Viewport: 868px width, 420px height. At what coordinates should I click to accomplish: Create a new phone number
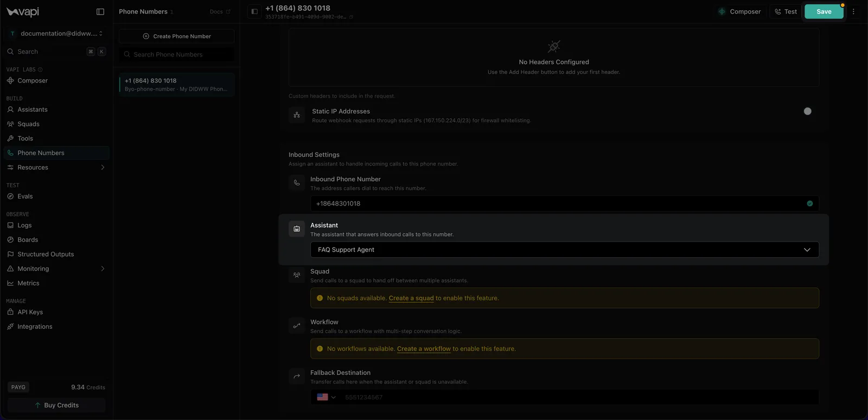(x=177, y=36)
